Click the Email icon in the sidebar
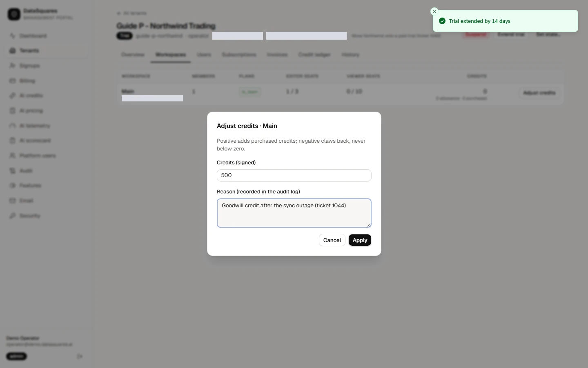 point(13,201)
